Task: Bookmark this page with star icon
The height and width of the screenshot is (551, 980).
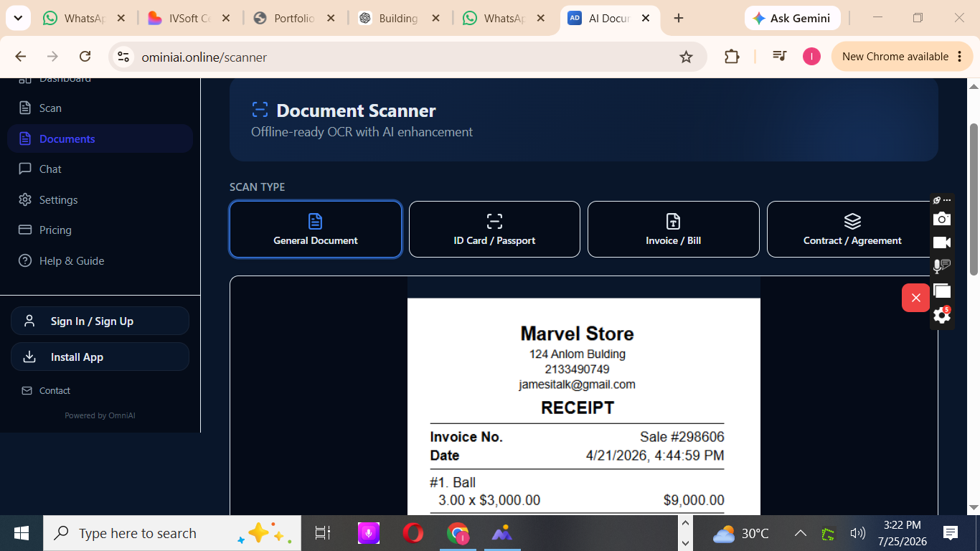Action: [x=686, y=57]
